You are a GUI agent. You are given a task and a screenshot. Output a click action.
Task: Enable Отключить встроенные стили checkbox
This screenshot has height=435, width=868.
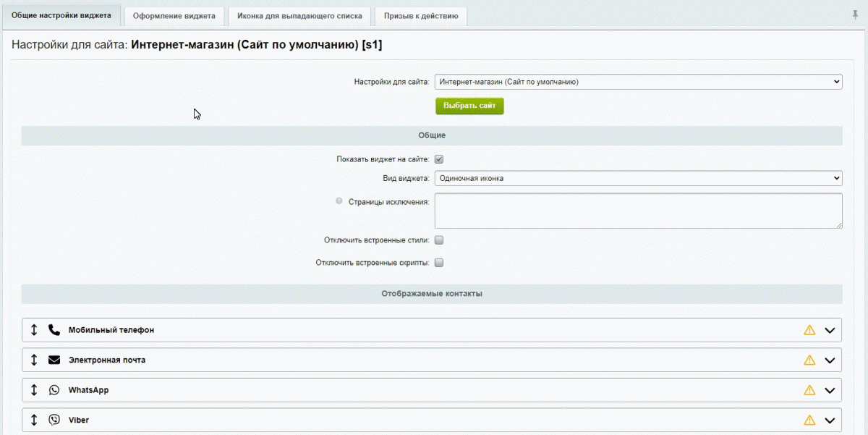click(x=439, y=240)
